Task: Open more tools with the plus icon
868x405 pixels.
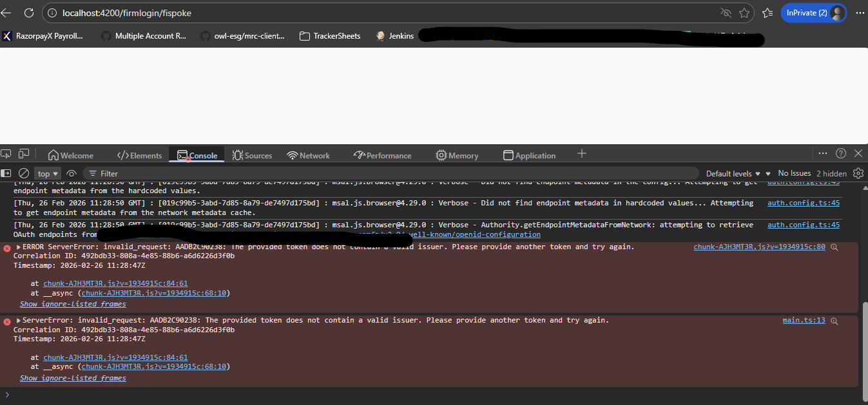Action: coord(582,153)
